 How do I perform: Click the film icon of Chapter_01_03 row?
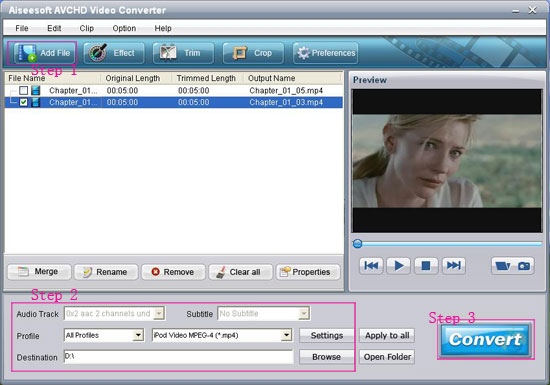pos(35,102)
